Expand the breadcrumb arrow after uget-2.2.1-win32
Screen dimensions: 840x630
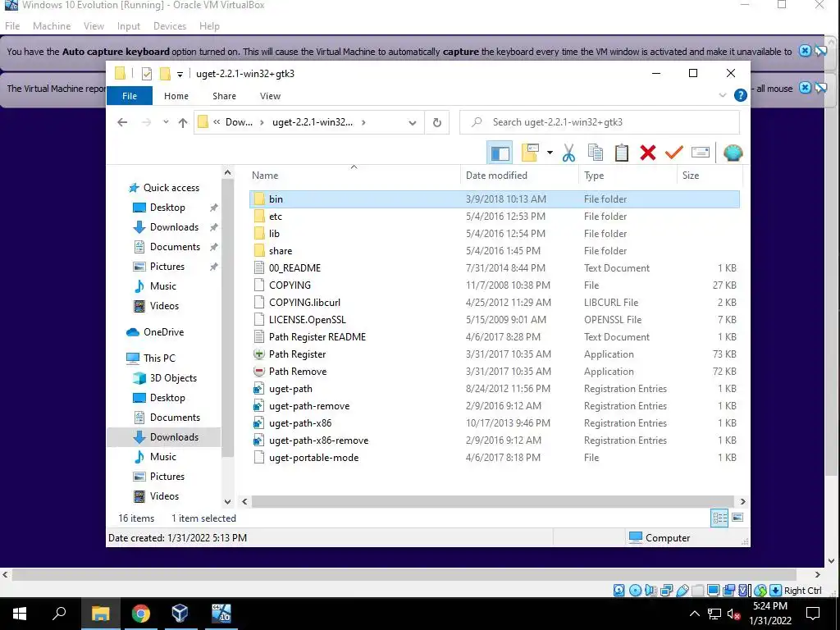(363, 123)
